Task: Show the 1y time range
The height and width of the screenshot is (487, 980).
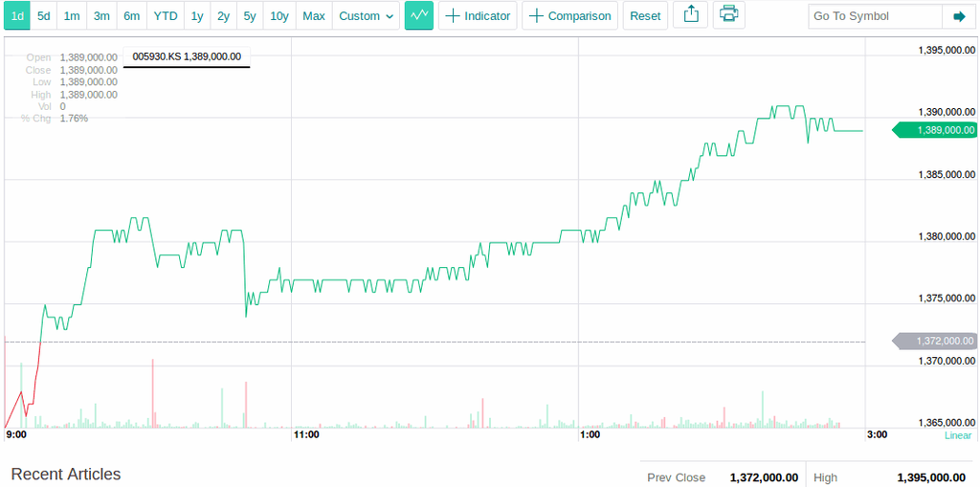Action: [x=196, y=15]
